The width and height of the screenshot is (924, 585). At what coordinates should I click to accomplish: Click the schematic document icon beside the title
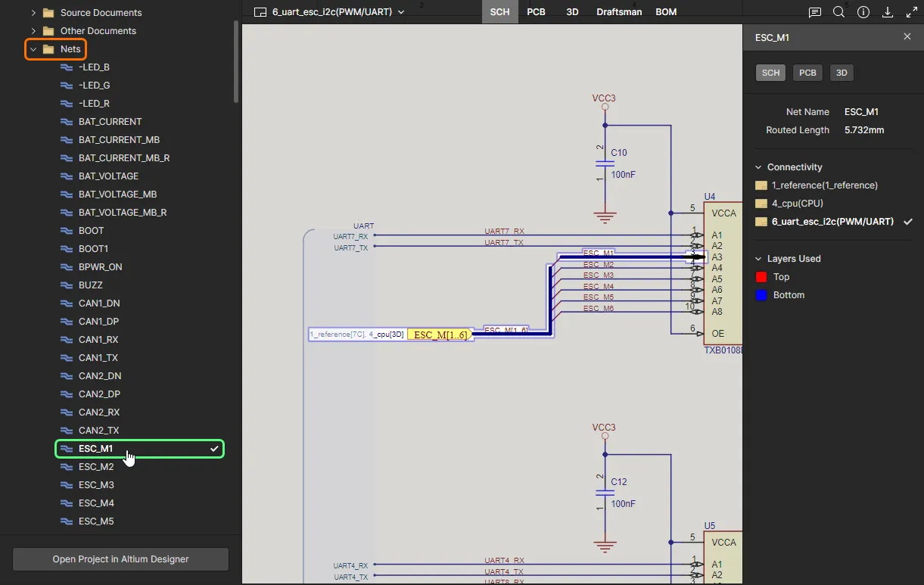click(x=260, y=12)
